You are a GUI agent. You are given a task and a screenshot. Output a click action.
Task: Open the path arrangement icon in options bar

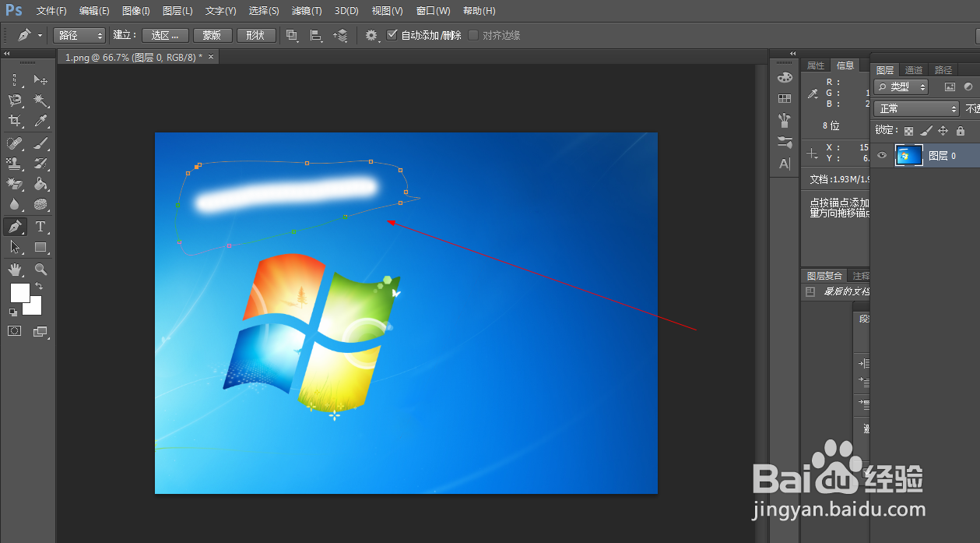tap(340, 35)
